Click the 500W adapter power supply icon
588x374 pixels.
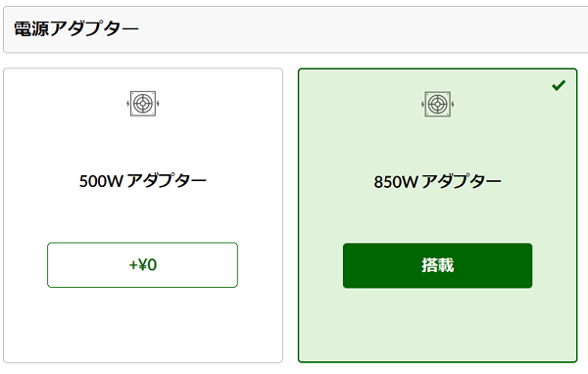pos(143,104)
